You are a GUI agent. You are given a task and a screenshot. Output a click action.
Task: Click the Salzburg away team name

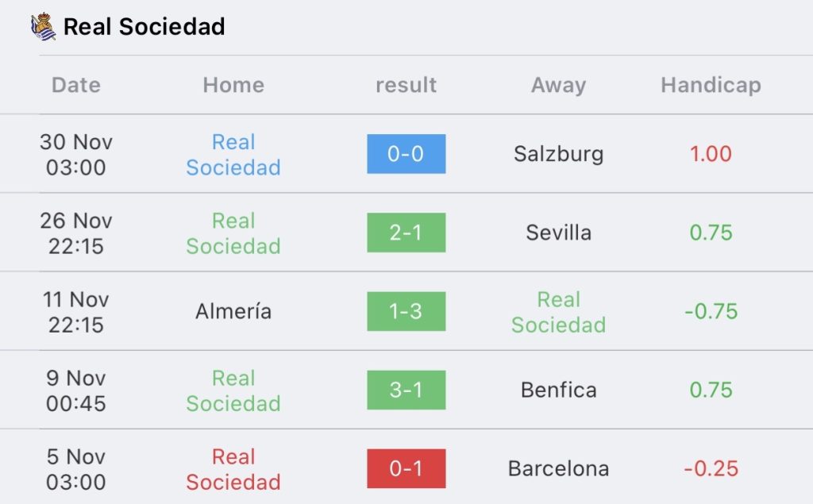[x=558, y=155]
